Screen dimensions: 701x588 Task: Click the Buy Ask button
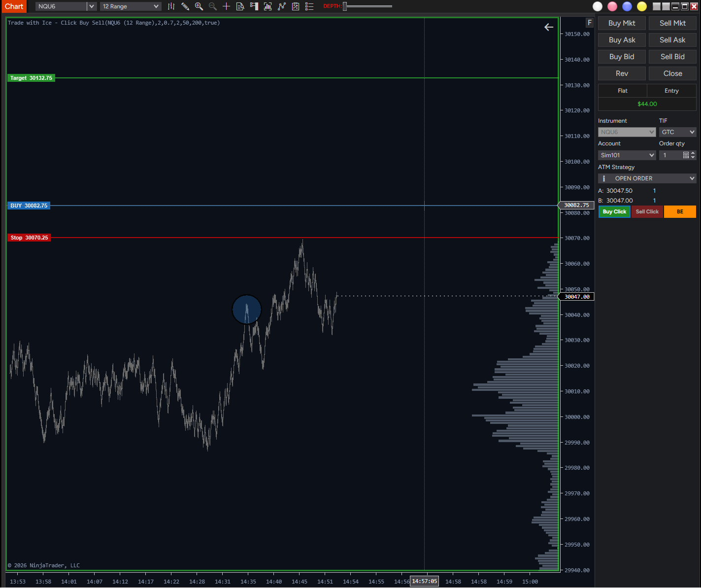click(622, 40)
